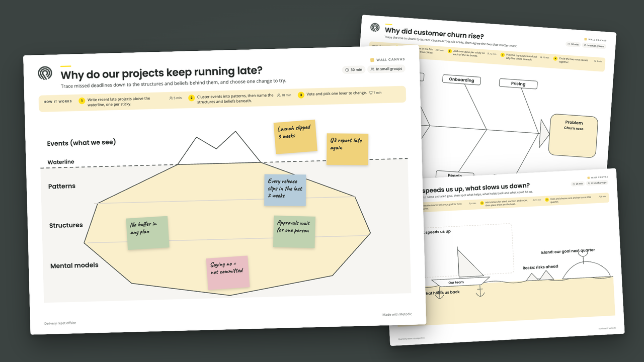Click the 'Problem Churn rose' box
The width and height of the screenshot is (644, 362).
click(574, 136)
